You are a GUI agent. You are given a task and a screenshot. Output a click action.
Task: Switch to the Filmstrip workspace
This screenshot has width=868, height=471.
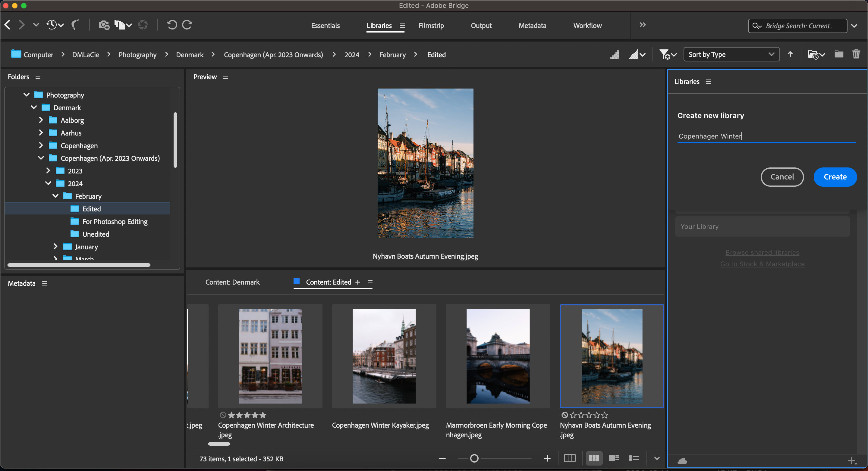[x=431, y=25]
